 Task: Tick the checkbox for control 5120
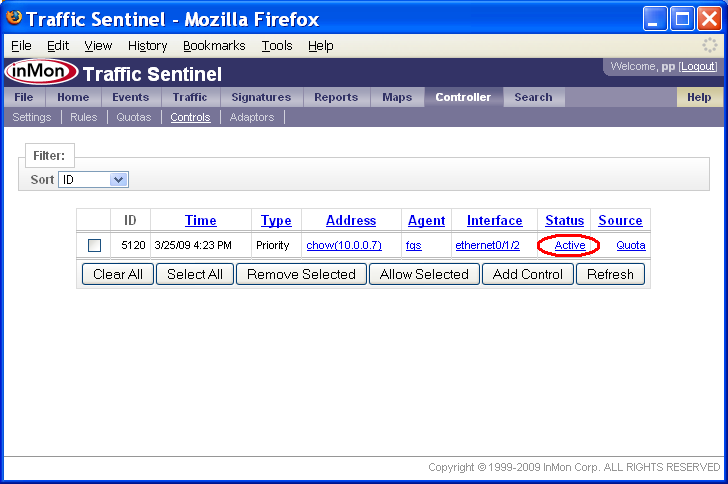point(94,245)
